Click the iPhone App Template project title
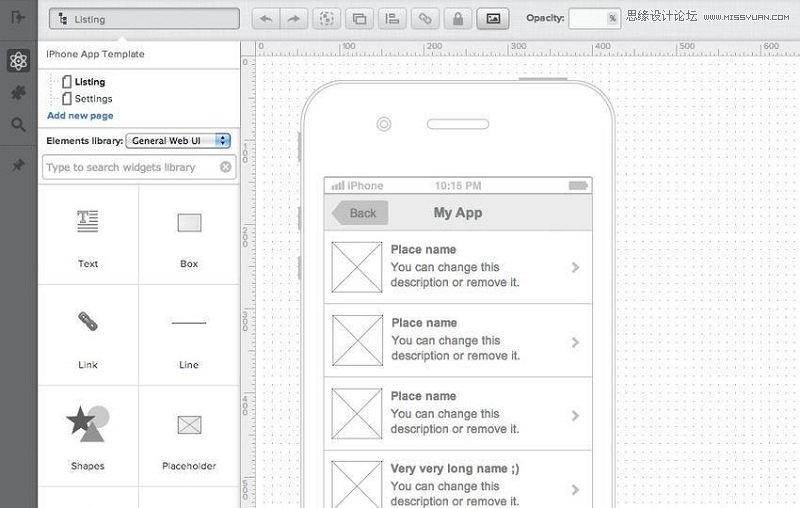800x508 pixels. pyautogui.click(x=95, y=54)
